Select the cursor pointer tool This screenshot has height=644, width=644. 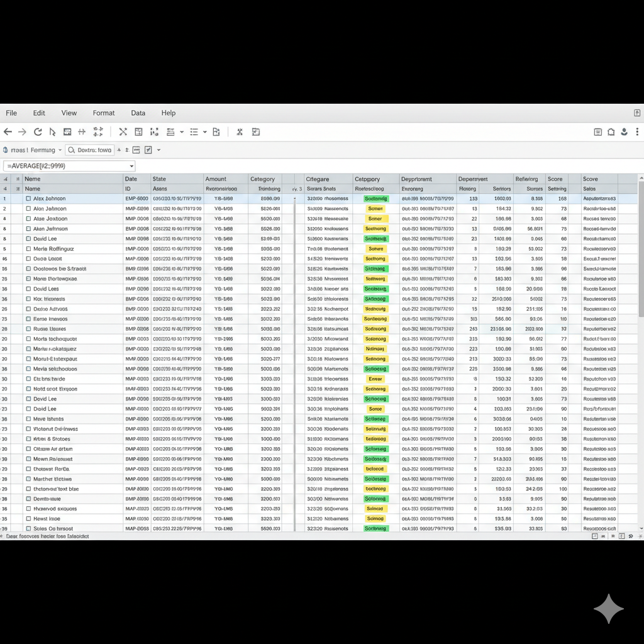(x=52, y=132)
